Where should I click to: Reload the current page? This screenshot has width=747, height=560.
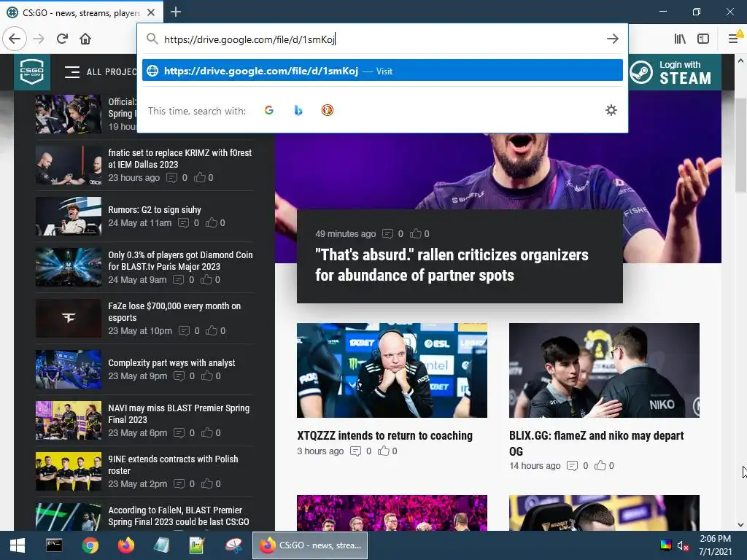pos(63,39)
